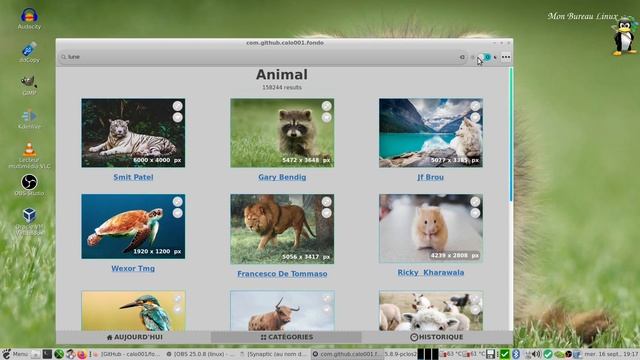Image resolution: width=640 pixels, height=360 pixels.
Task: Open the Smit Patel author link
Action: [x=133, y=177]
